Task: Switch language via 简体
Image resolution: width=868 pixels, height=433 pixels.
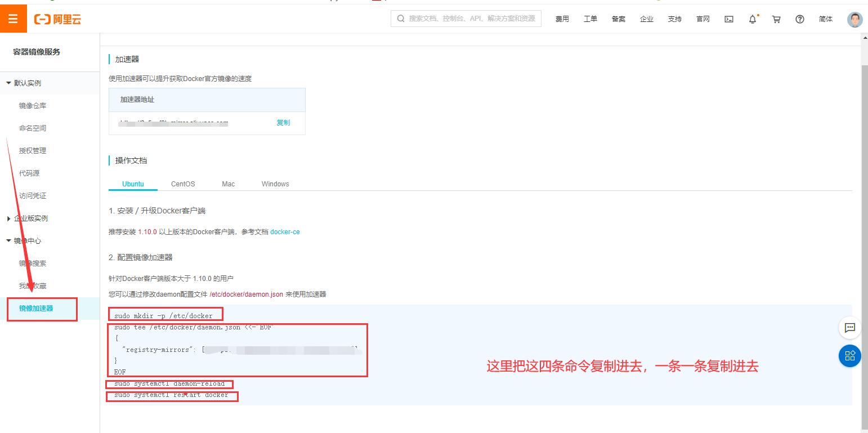Action: click(826, 19)
